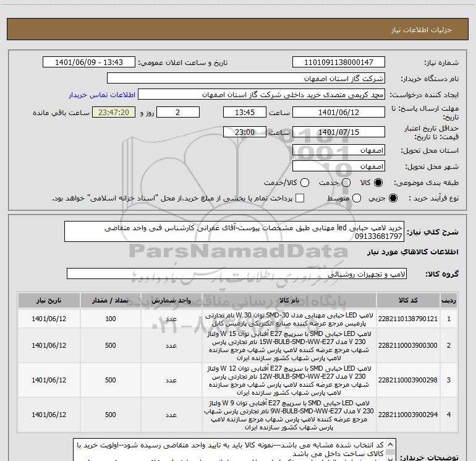Click the 30 W SMD-30 lamp description
The image size is (476, 461).
click(x=289, y=319)
